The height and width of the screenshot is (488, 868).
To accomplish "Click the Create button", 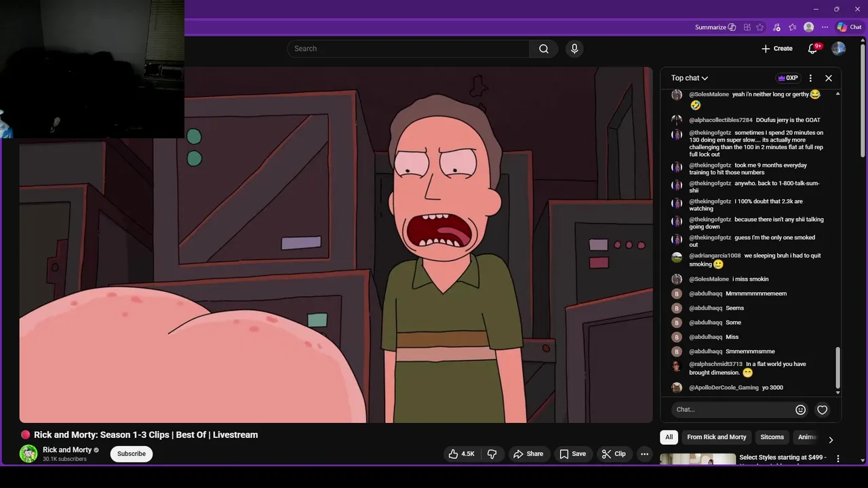I will pyautogui.click(x=777, y=49).
